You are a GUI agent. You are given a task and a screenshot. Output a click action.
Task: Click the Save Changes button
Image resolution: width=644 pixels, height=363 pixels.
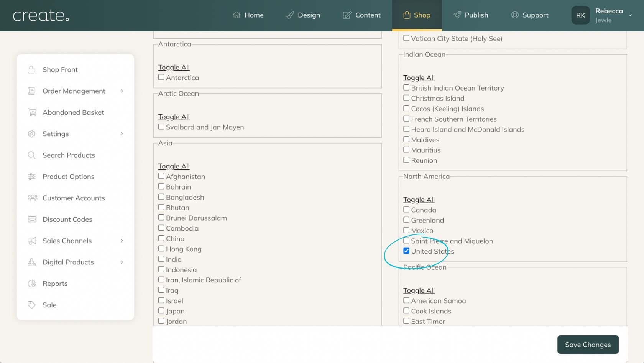(588, 345)
